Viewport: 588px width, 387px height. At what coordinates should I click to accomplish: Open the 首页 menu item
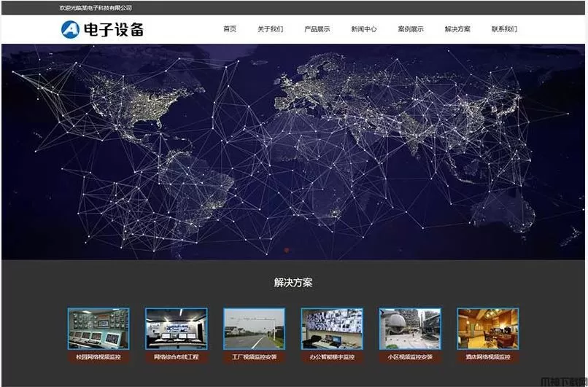pyautogui.click(x=229, y=29)
